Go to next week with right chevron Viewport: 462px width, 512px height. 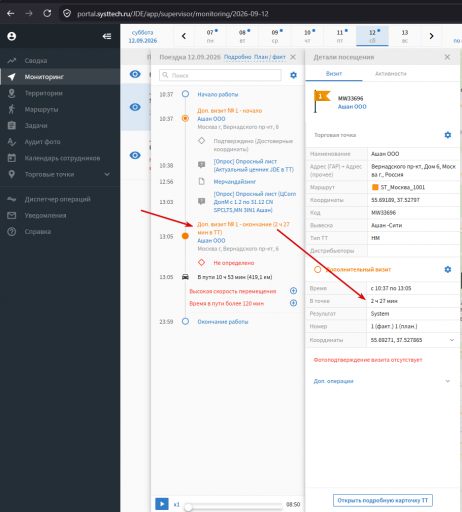point(431,36)
